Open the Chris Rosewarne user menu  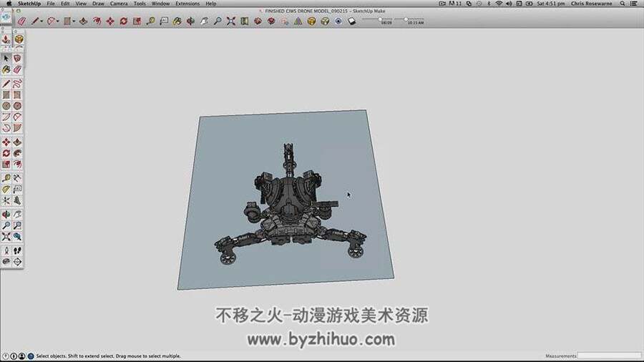[592, 4]
